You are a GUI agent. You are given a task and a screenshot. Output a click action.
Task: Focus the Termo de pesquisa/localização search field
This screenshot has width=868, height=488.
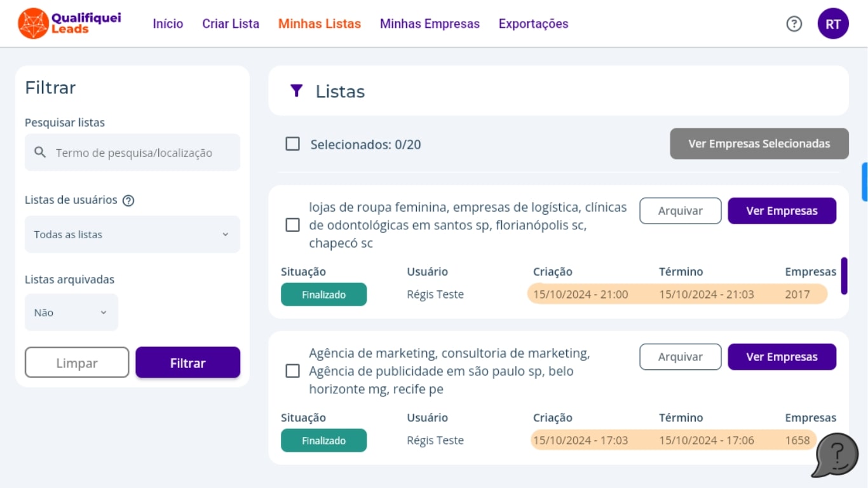point(132,152)
